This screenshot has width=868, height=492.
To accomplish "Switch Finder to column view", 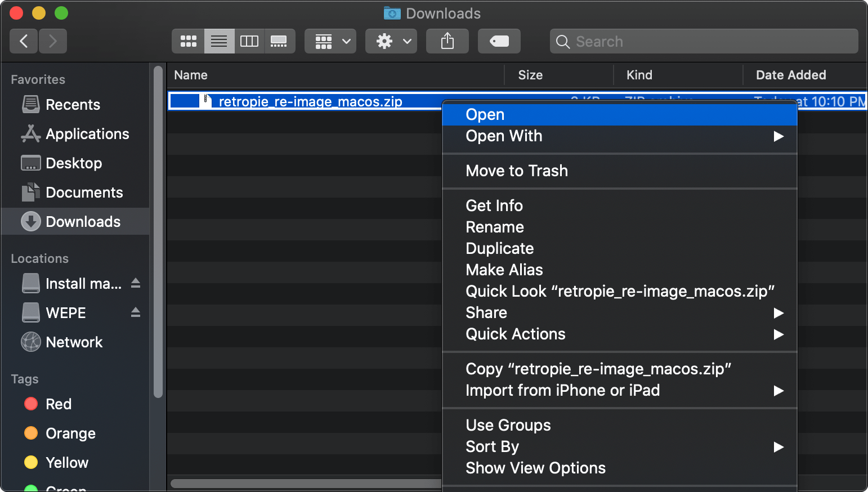I will tap(249, 41).
